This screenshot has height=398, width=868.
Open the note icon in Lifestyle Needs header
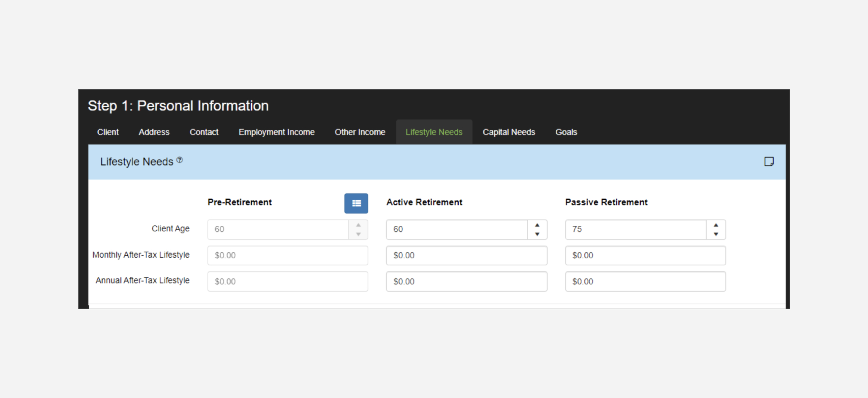pos(769,162)
